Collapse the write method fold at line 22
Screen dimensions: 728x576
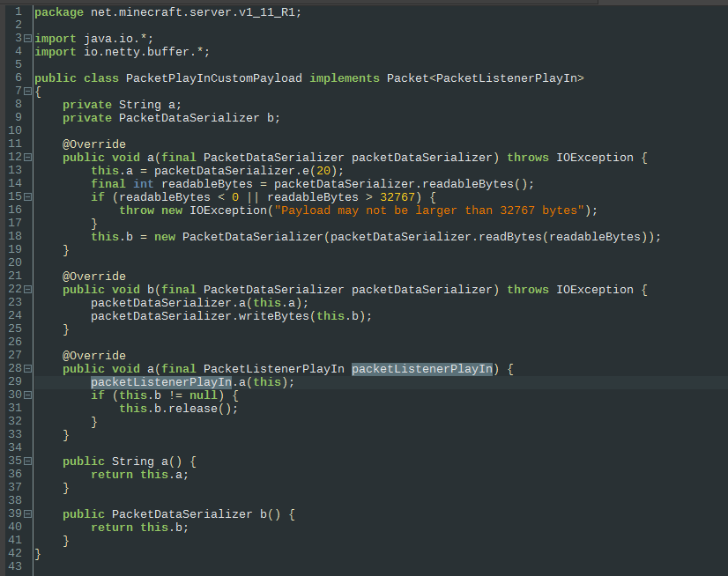26,289
